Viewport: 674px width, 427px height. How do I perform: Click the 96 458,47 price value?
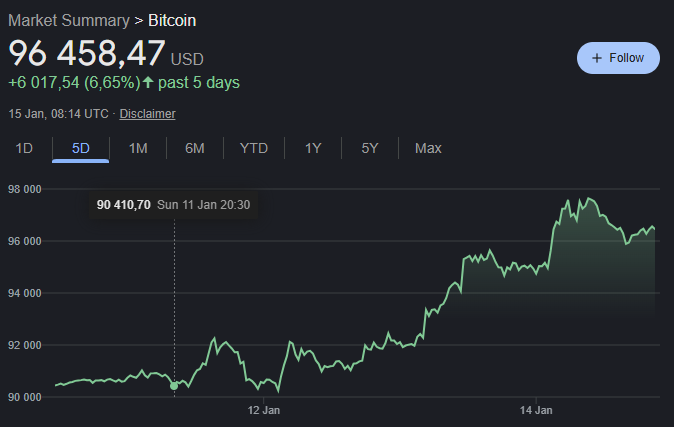87,53
